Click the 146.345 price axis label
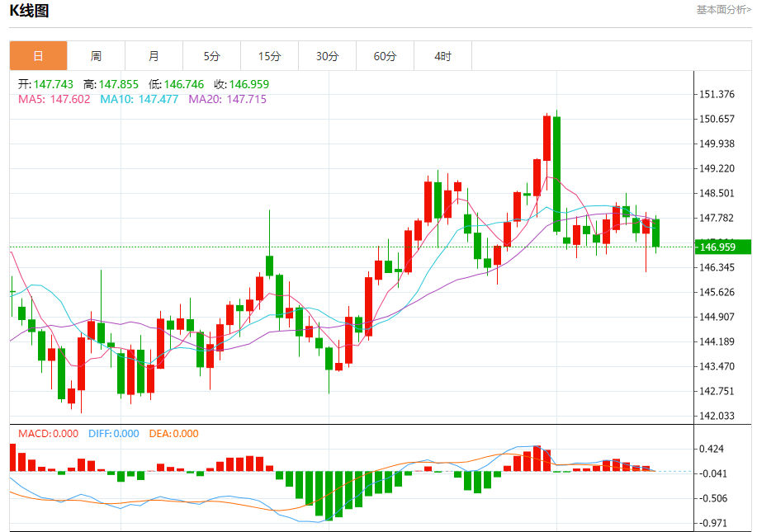The width and height of the screenshot is (757, 532). point(717,267)
